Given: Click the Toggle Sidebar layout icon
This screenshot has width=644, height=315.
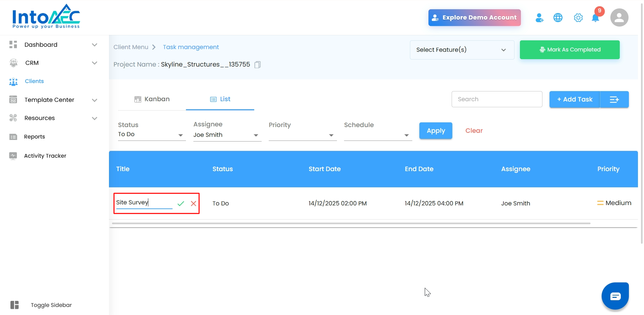Looking at the screenshot, I should coord(14,305).
